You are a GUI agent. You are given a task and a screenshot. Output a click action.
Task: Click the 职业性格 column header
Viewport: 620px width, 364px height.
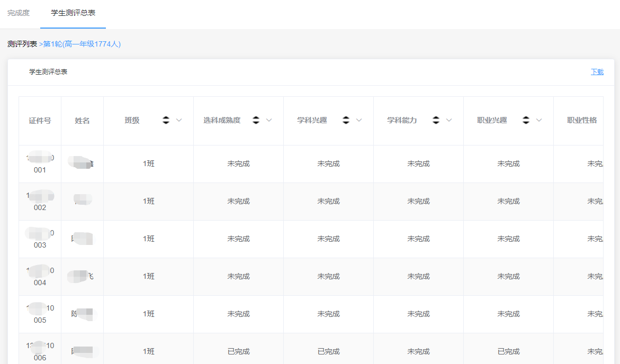[x=581, y=120]
